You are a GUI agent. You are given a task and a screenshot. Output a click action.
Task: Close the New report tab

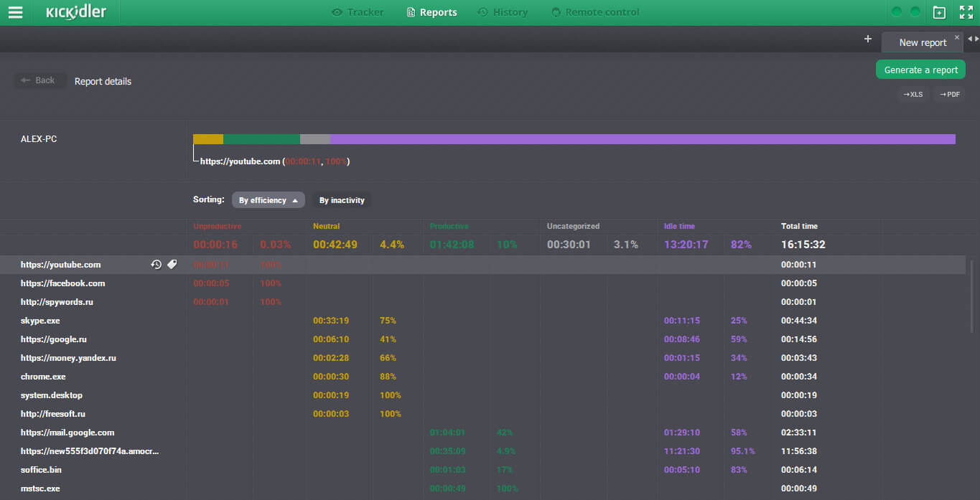956,37
